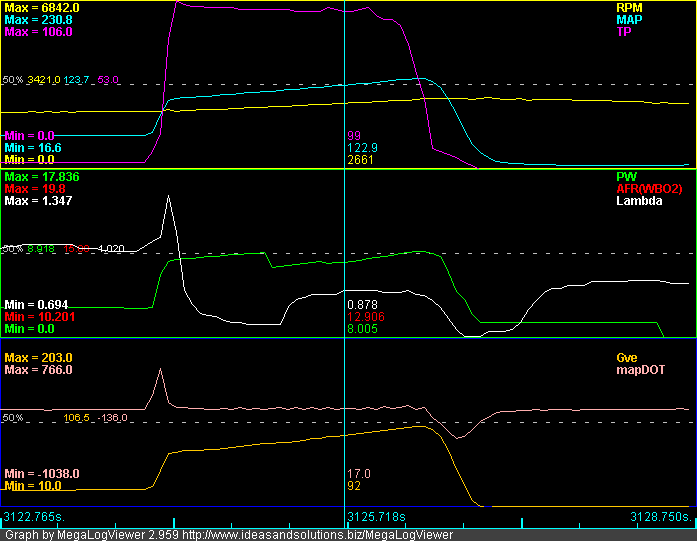Select the Max = 766.0 mapDOT readout
The width and height of the screenshot is (697, 541).
(x=38, y=369)
